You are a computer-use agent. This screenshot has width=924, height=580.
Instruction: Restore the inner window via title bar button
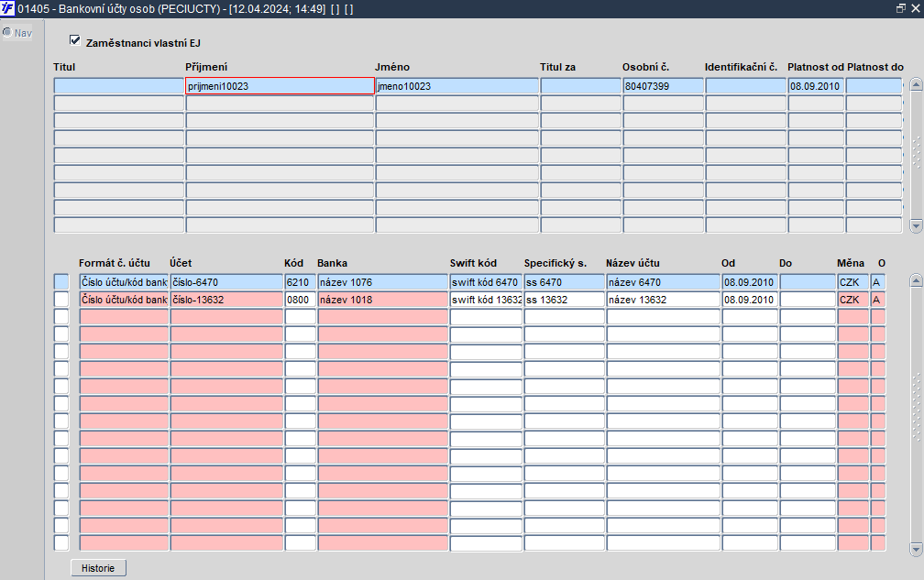coord(901,9)
